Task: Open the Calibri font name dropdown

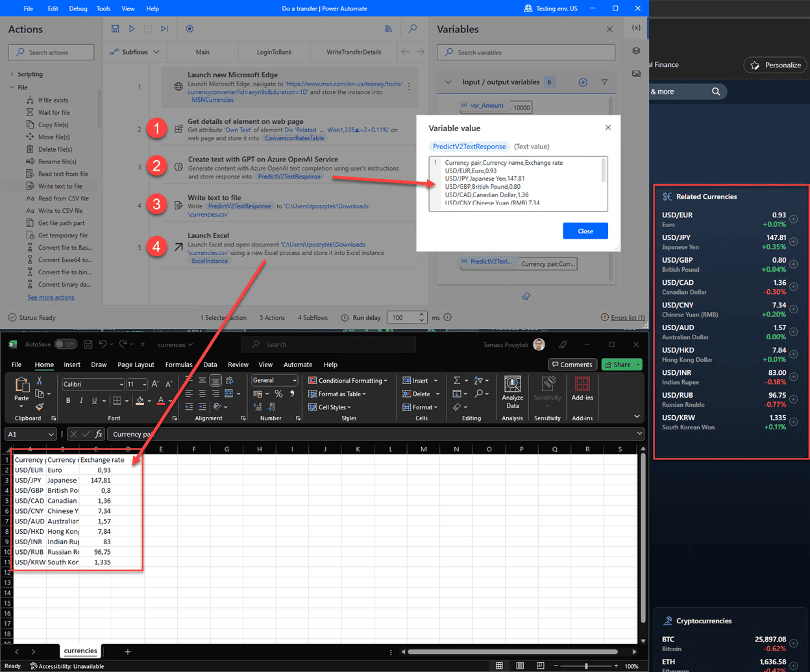Action: (120, 384)
